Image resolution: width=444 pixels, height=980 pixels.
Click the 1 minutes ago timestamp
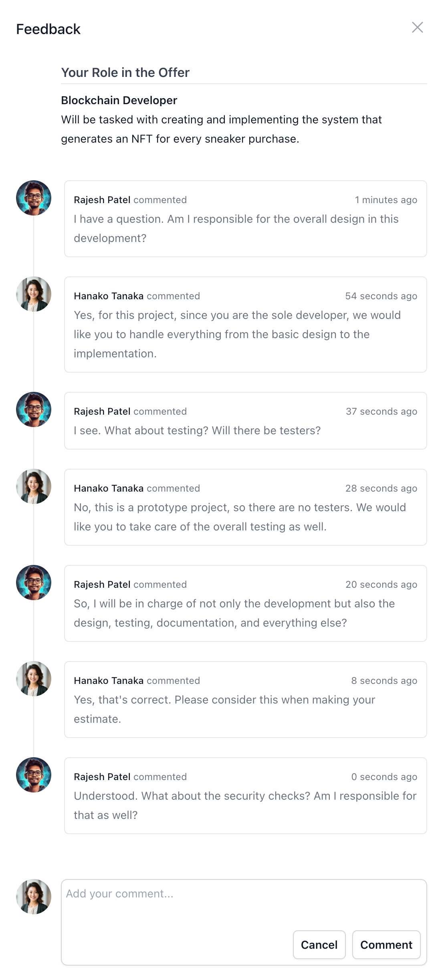coord(385,200)
